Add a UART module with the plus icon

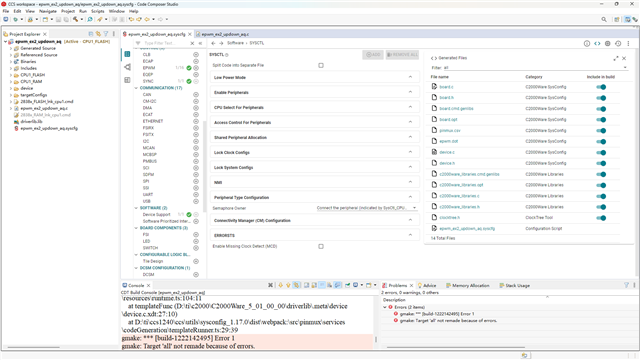(196, 195)
